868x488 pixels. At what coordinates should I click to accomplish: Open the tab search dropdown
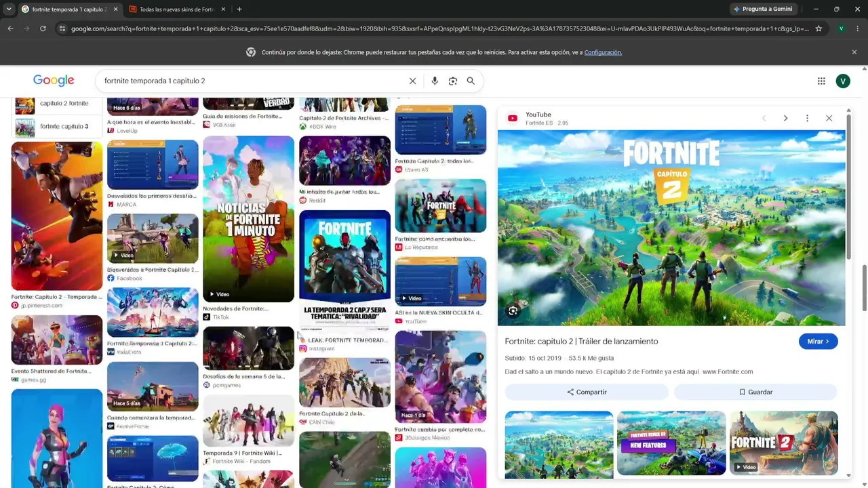coord(9,9)
